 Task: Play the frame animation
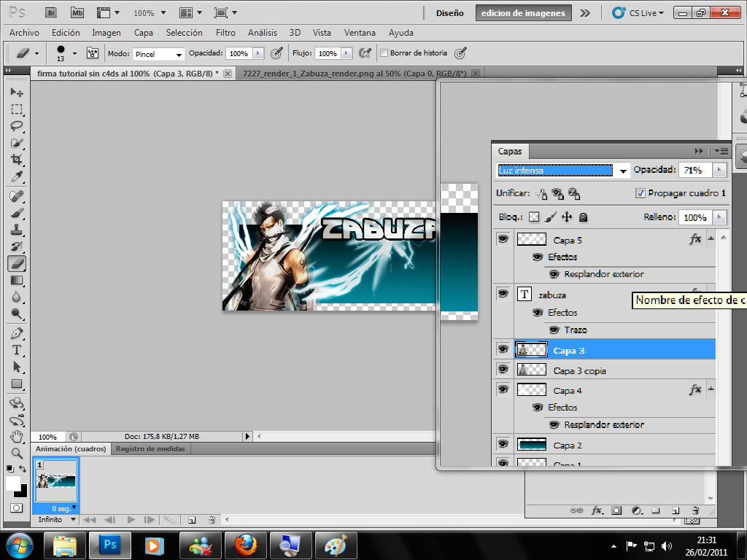131,519
